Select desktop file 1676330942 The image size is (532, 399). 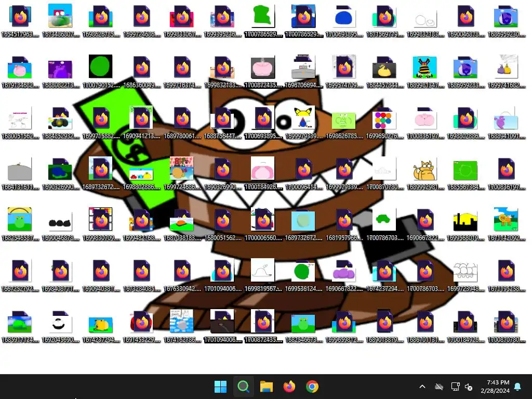182,275
